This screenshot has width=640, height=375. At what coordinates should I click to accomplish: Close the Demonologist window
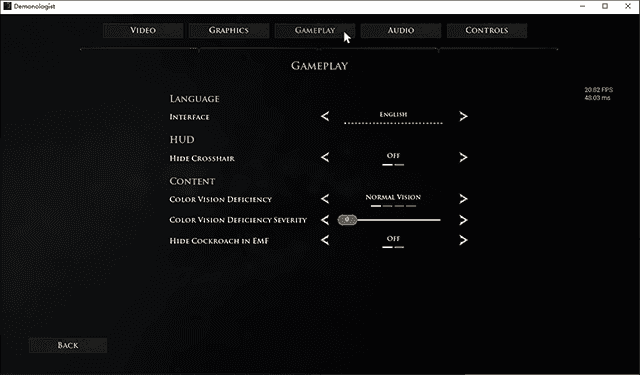point(628,6)
